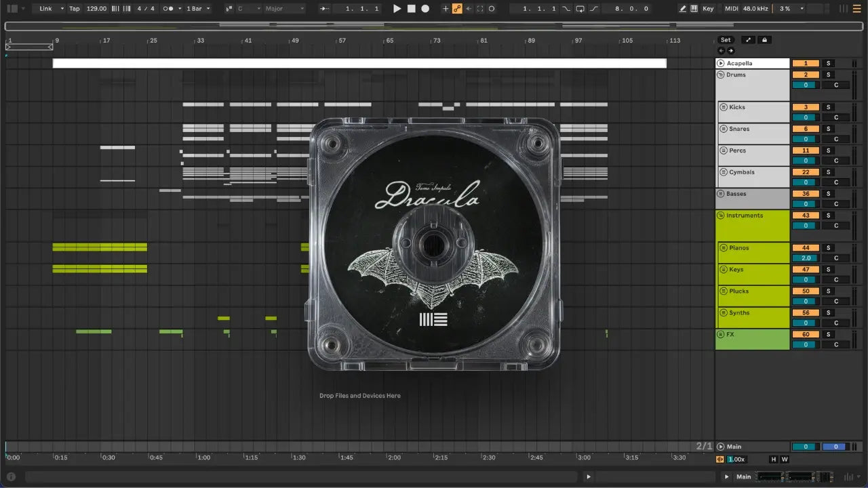Toggle Punch-In switch
Image resolution: width=868 pixels, height=488 pixels.
pyautogui.click(x=567, y=9)
